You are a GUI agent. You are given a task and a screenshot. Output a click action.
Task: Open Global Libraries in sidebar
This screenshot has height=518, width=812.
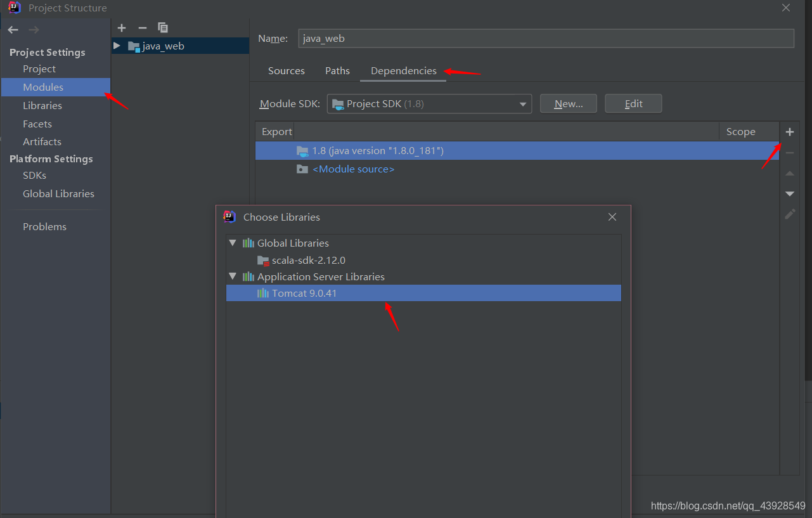pyautogui.click(x=58, y=194)
